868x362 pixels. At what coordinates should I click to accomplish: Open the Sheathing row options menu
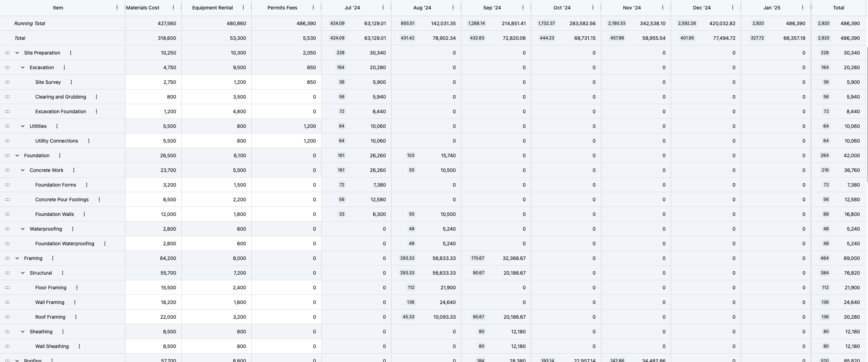(63, 332)
